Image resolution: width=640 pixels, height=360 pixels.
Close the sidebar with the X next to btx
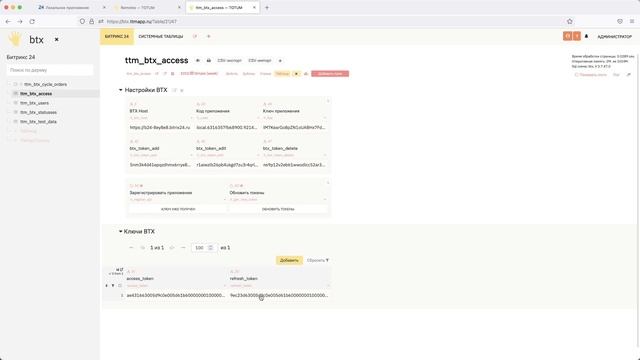[56, 40]
